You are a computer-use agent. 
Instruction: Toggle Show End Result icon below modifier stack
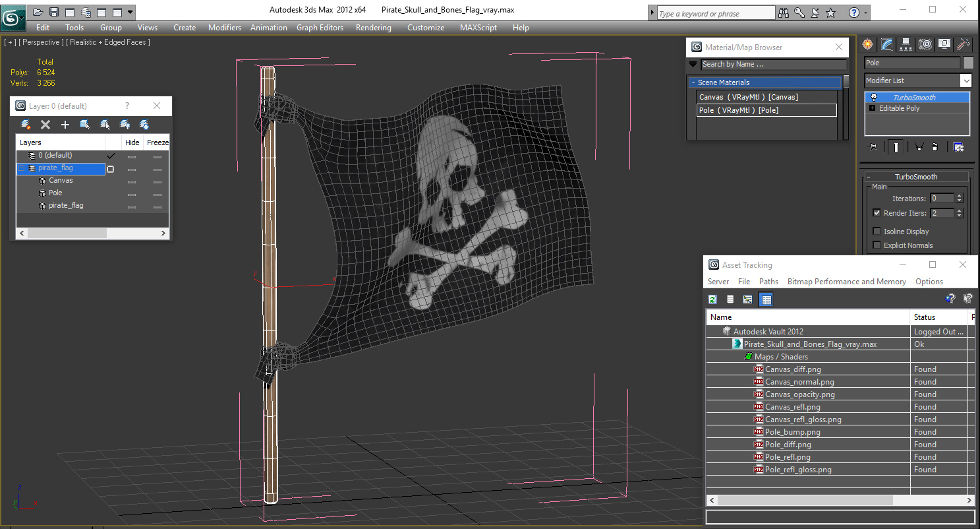[896, 146]
